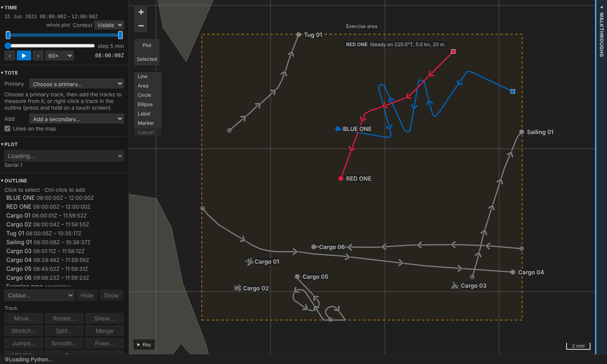Click the current time slider handle
Image resolution: width=607 pixels, height=364 pixels.
[8, 46]
